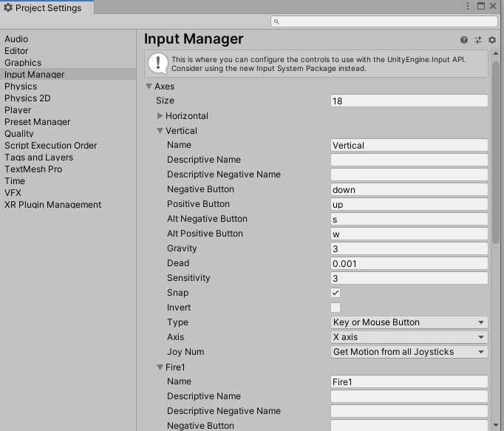Collapse the Vertical axis foldout

click(x=160, y=131)
